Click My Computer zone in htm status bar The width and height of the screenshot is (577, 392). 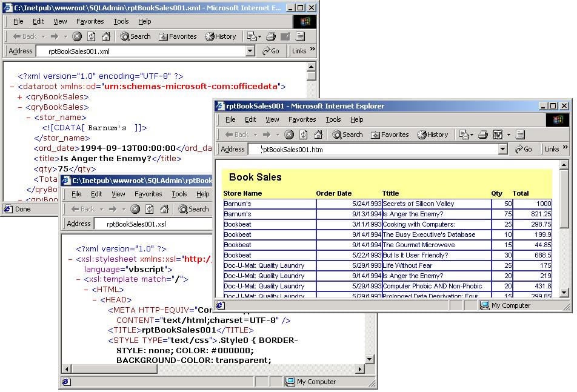coord(506,305)
